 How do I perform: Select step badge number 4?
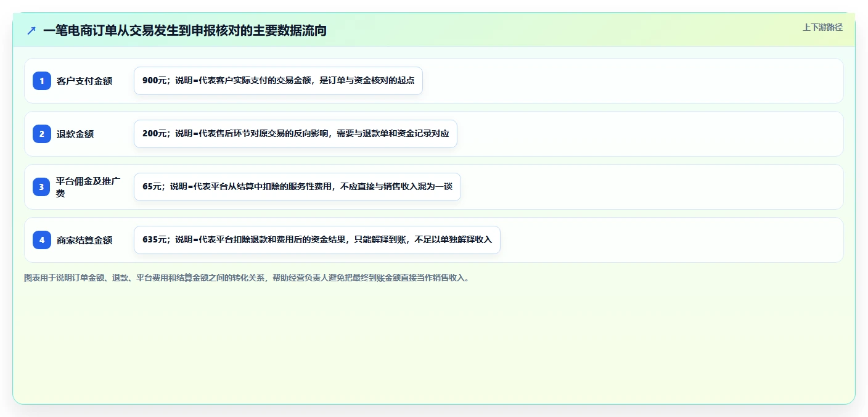pyautogui.click(x=42, y=240)
